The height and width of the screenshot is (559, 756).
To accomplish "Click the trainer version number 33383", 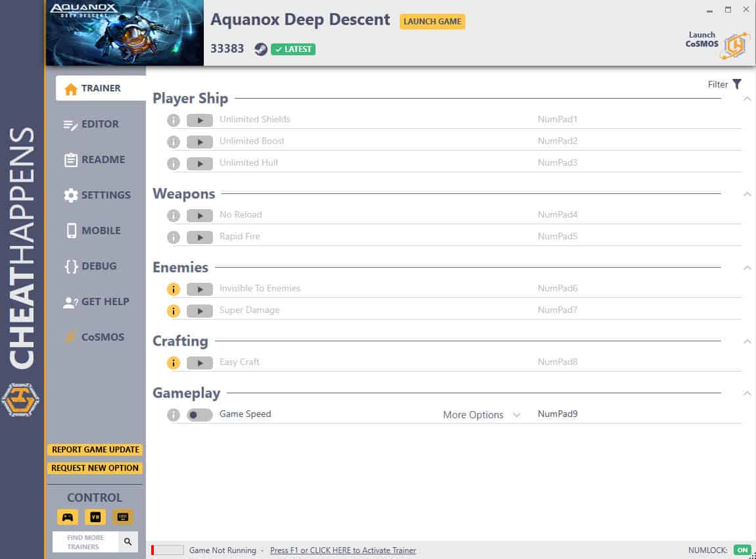I will click(x=227, y=49).
